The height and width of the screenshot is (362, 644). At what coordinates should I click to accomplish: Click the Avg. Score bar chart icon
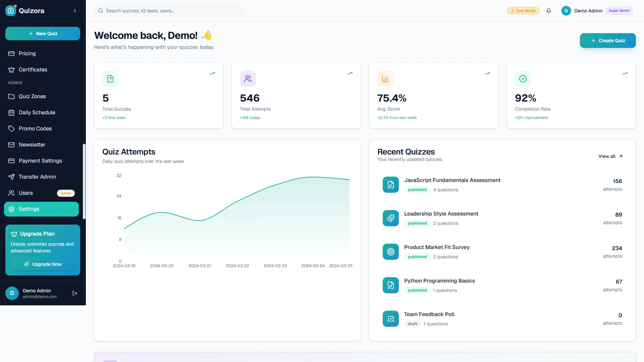point(385,79)
